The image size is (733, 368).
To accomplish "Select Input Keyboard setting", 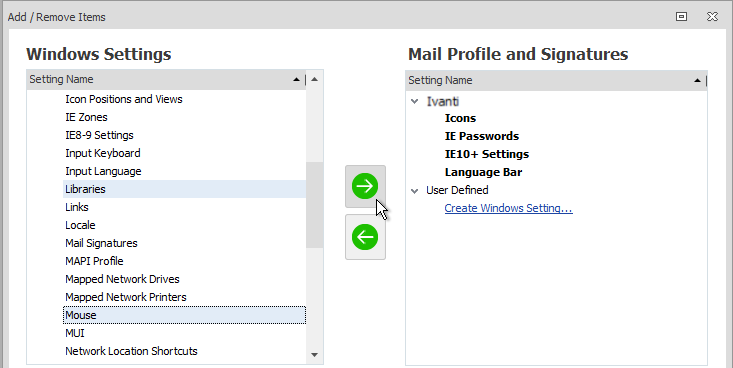I will click(103, 153).
